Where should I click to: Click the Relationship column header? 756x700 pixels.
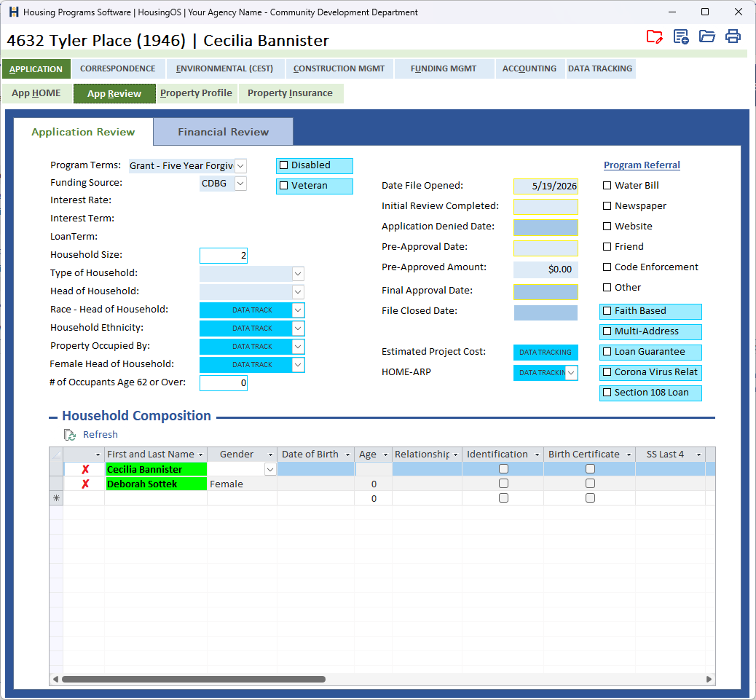427,454
